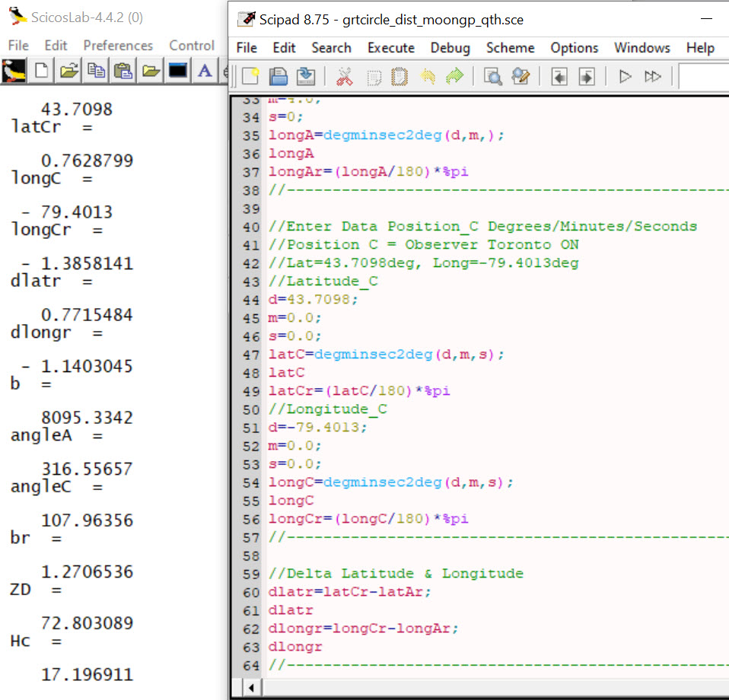Click the empty toolbar input field
Viewport: 729px width, 700px height.
704,77
